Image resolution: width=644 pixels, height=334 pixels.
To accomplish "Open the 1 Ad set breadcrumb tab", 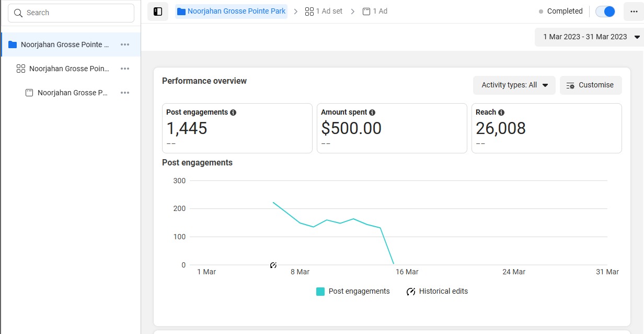I will pos(324,12).
